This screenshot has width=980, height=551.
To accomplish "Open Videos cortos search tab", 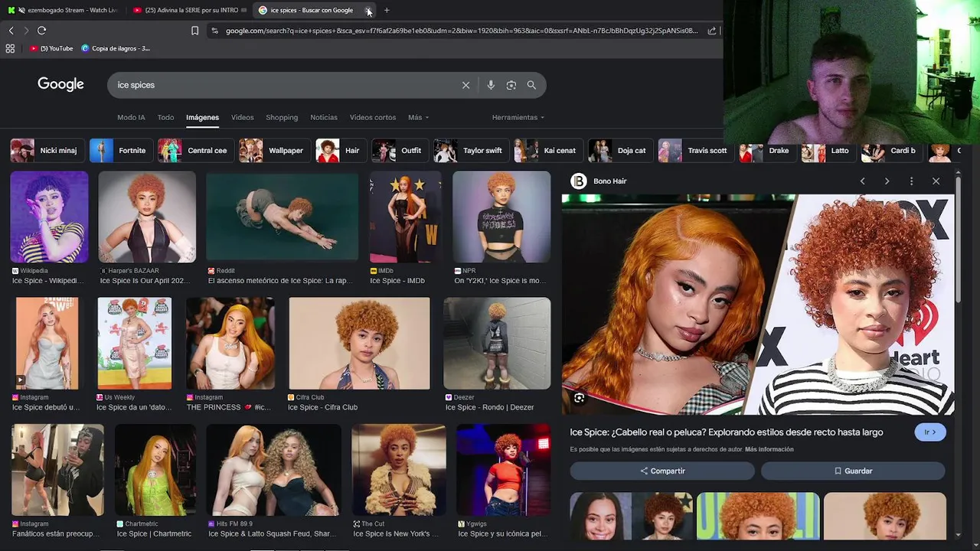I will tap(373, 117).
